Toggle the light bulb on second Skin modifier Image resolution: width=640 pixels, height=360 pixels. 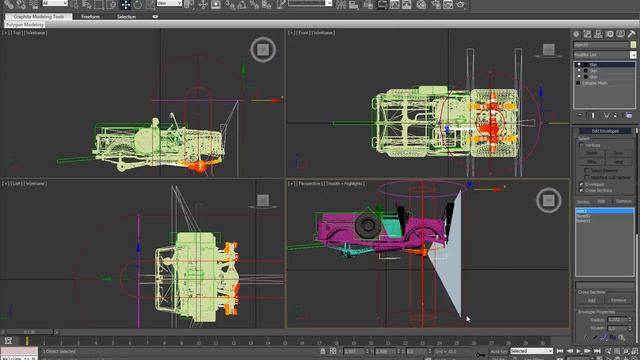pyautogui.click(x=579, y=71)
